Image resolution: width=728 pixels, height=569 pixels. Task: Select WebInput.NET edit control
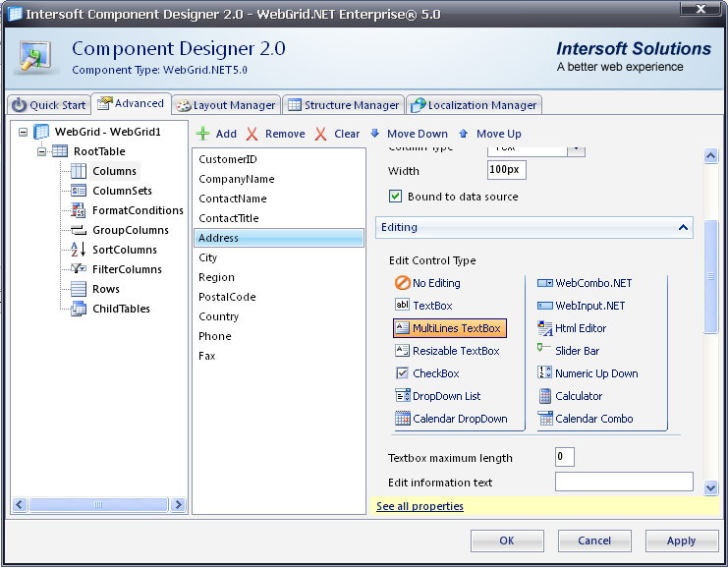pos(581,306)
